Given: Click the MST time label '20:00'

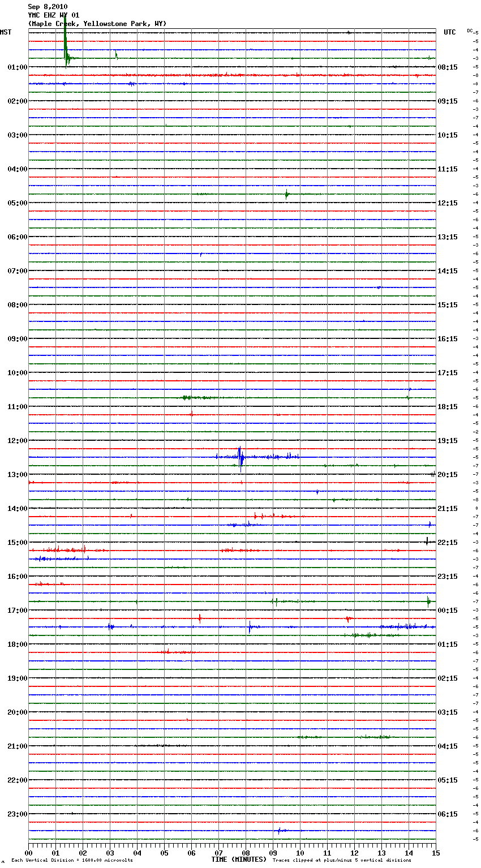Looking at the screenshot, I should click(x=18, y=712).
